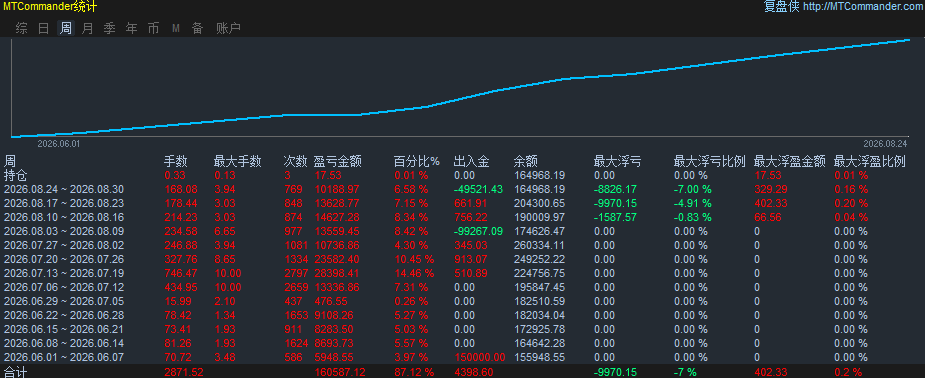Click the 余额 column header

point(526,162)
